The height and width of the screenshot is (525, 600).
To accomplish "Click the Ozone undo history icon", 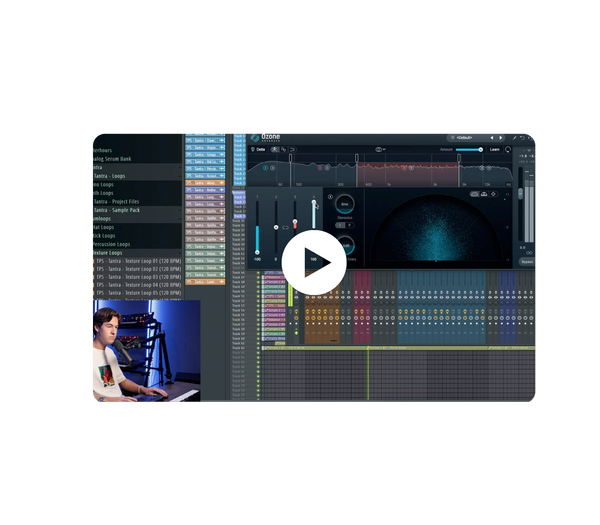I will 522,138.
